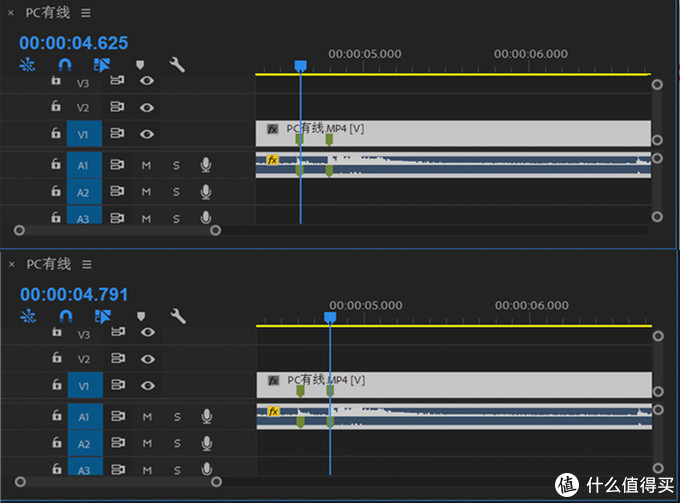Select PC有线.MP4 video clip in top timeline
The image size is (680, 503).
click(x=453, y=133)
